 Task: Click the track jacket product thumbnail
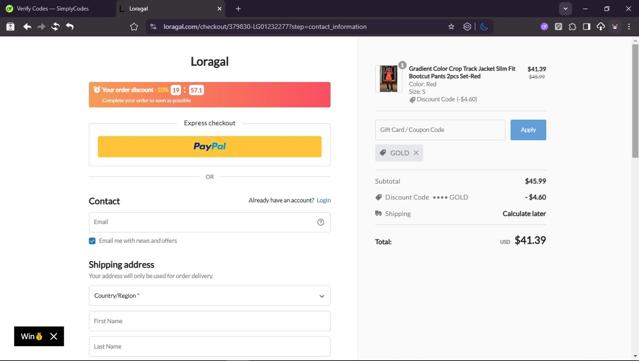[388, 79]
